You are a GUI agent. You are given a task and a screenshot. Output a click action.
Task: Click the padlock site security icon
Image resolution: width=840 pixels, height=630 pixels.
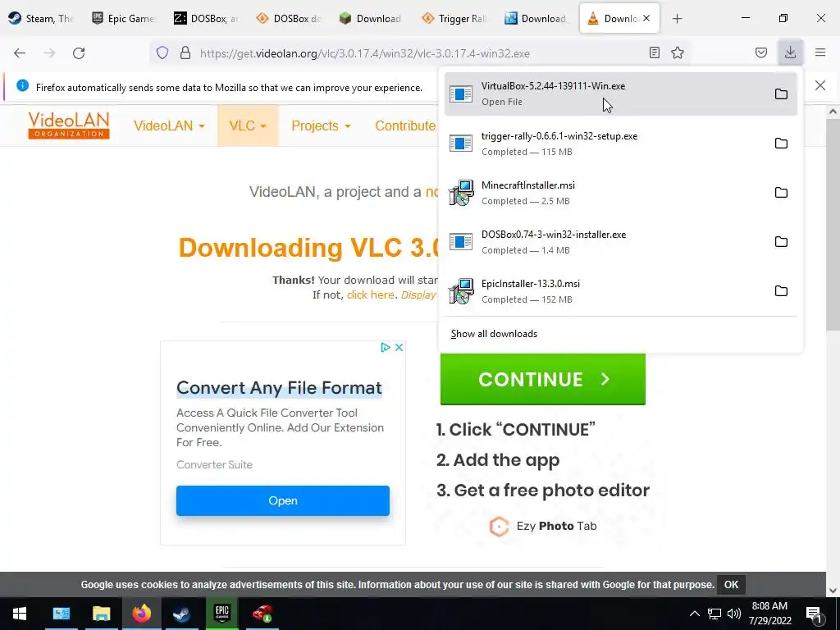[x=185, y=52]
